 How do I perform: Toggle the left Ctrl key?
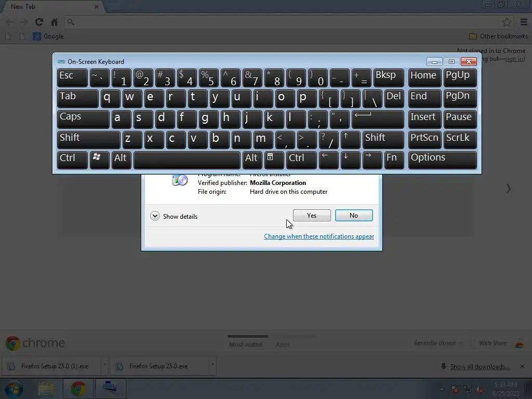tap(72, 160)
